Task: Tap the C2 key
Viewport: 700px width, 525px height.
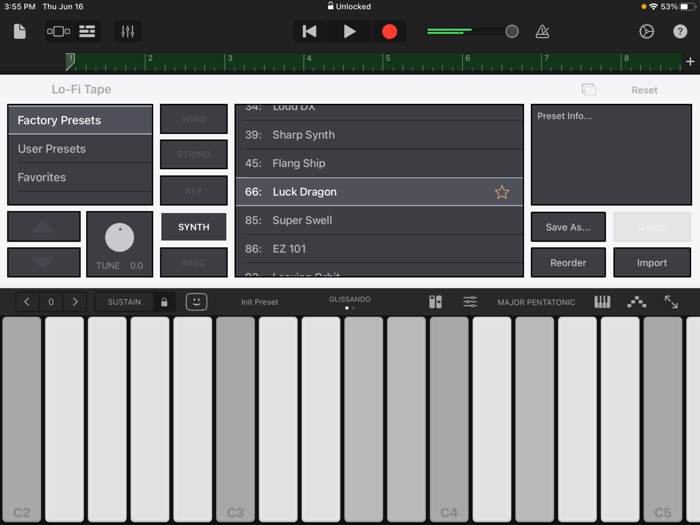Action: [21, 419]
